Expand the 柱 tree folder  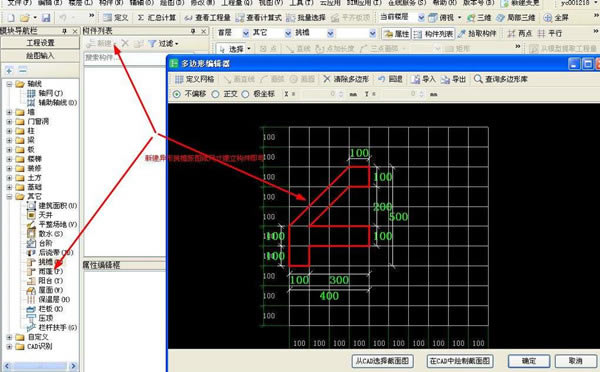pyautogui.click(x=9, y=131)
